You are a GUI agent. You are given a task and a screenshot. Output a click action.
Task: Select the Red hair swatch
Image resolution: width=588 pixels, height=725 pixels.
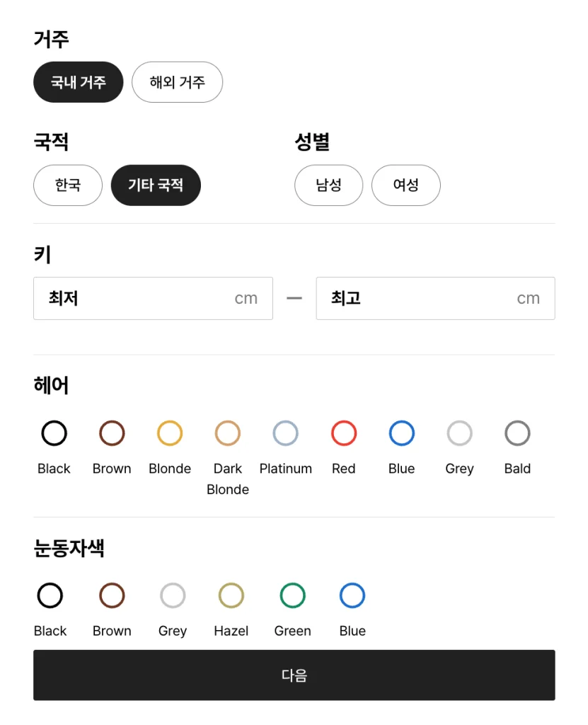click(343, 433)
